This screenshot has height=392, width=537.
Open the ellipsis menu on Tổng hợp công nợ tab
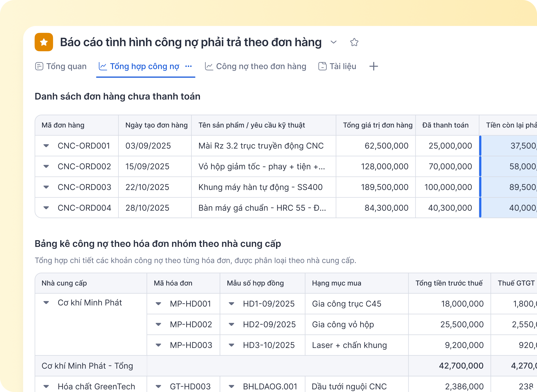[188, 66]
